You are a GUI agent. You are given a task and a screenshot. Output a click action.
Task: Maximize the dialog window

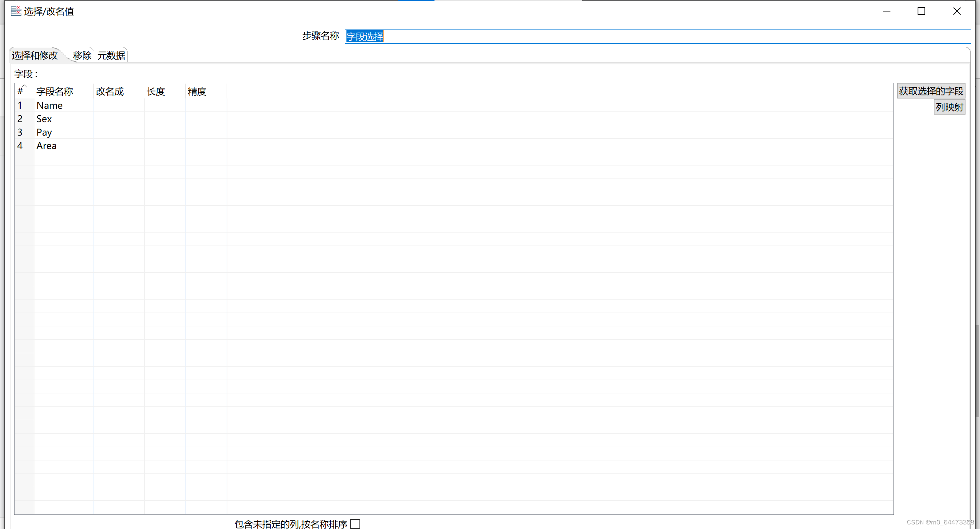(921, 11)
